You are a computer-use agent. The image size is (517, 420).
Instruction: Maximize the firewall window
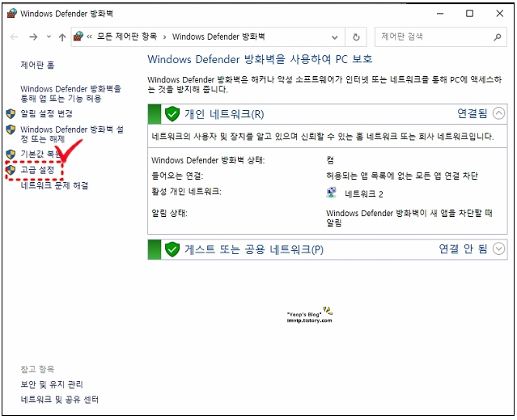point(469,14)
